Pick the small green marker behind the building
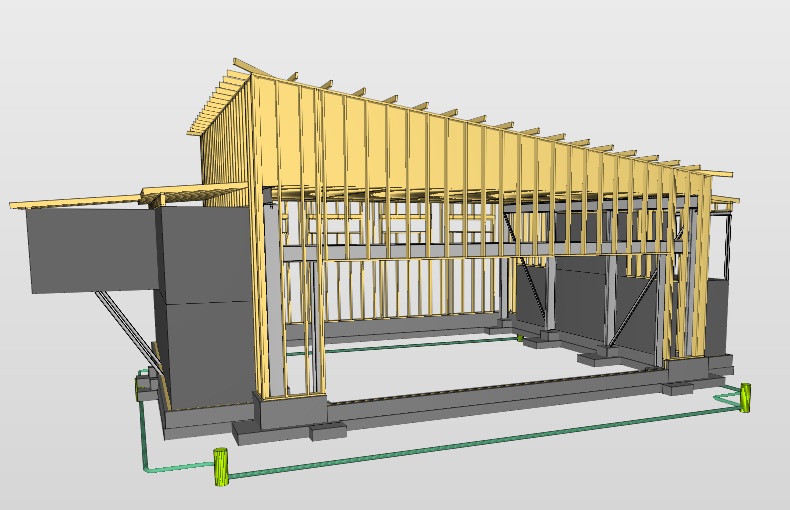 tap(520, 338)
